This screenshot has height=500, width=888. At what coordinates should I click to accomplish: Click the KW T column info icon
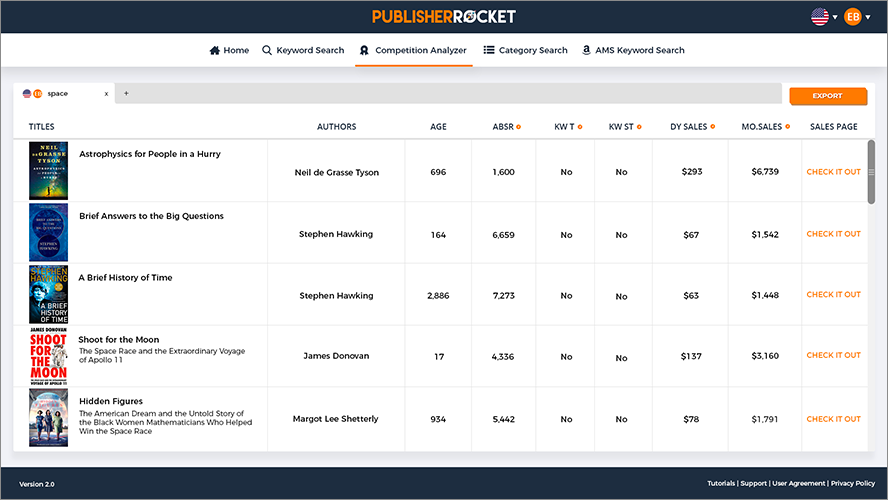click(580, 127)
